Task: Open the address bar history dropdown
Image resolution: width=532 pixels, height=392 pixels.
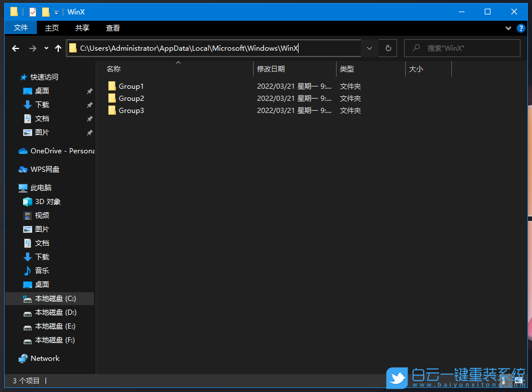Action: 369,48
